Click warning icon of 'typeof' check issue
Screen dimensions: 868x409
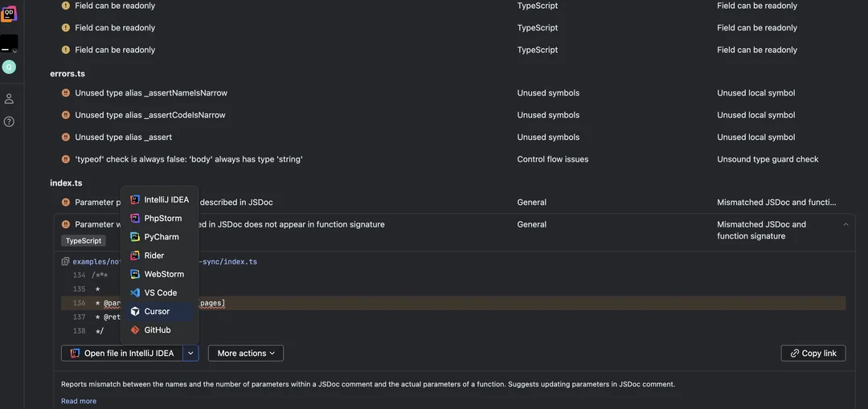pyautogui.click(x=66, y=159)
